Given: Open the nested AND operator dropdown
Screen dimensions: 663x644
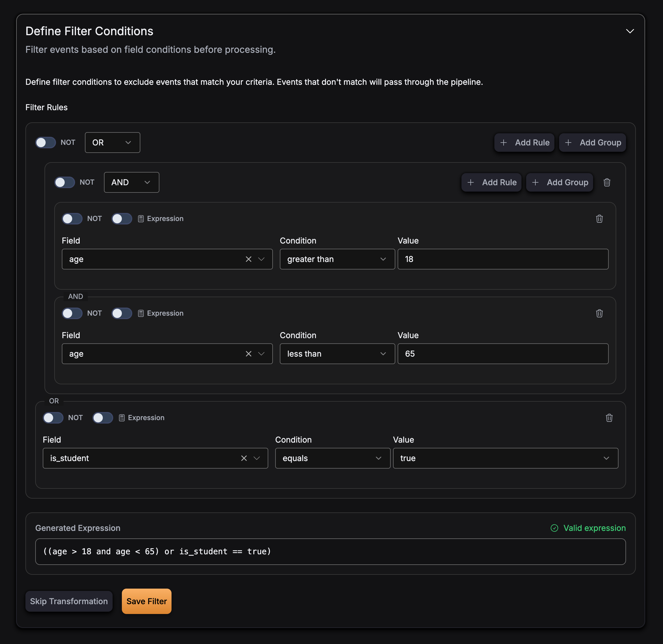Looking at the screenshot, I should tap(131, 182).
